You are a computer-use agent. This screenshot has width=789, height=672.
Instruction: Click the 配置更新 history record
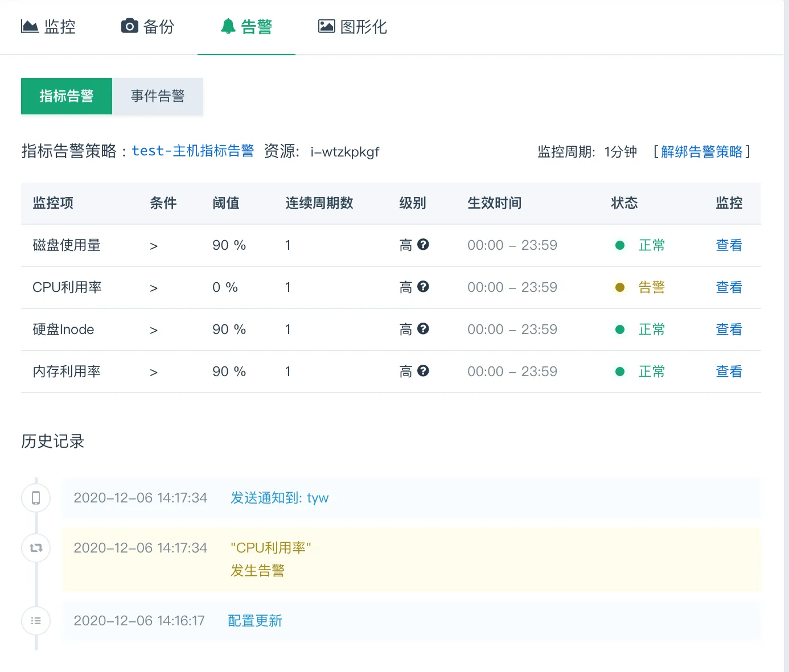[x=255, y=621]
